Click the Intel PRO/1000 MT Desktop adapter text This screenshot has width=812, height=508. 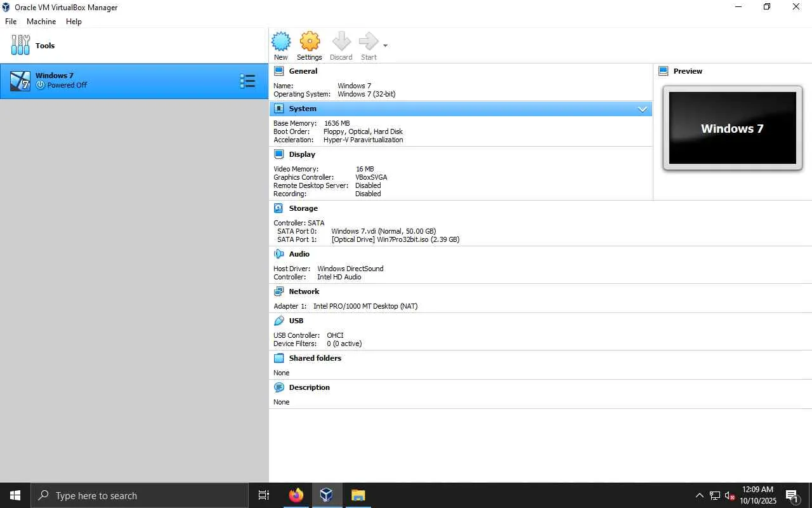point(365,306)
